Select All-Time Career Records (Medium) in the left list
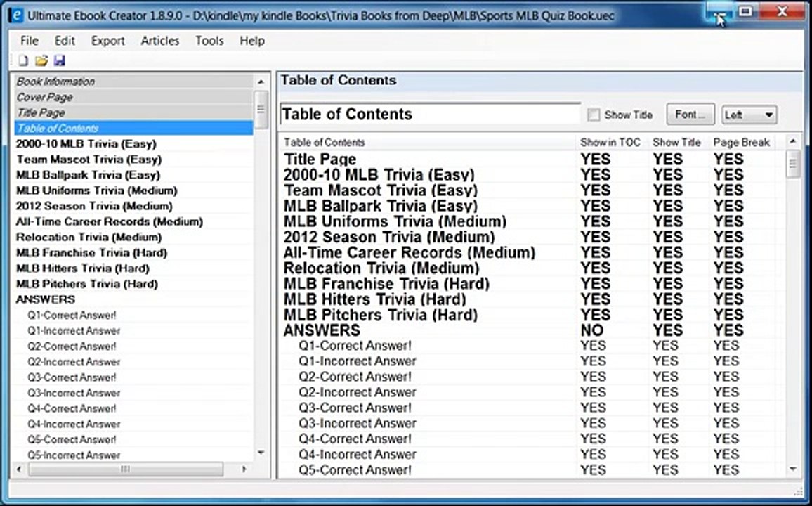Screen dimensions: 812x506 pyautogui.click(x=134, y=221)
